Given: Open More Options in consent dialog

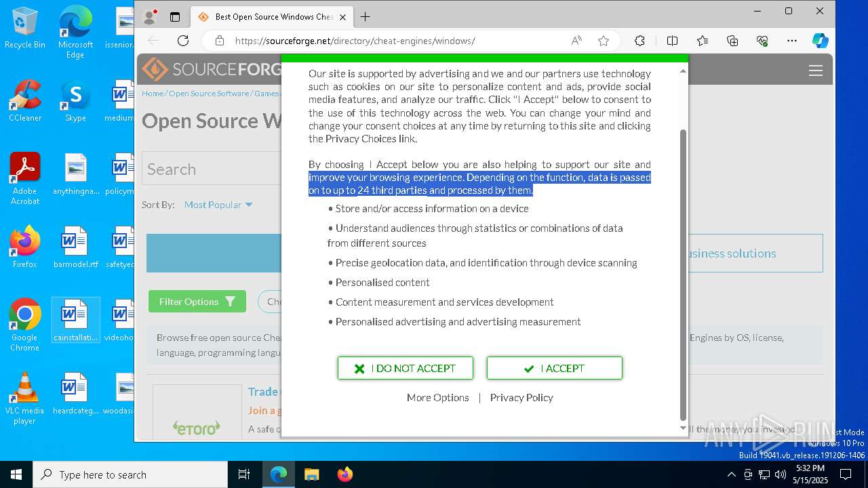Looking at the screenshot, I should click(438, 398).
